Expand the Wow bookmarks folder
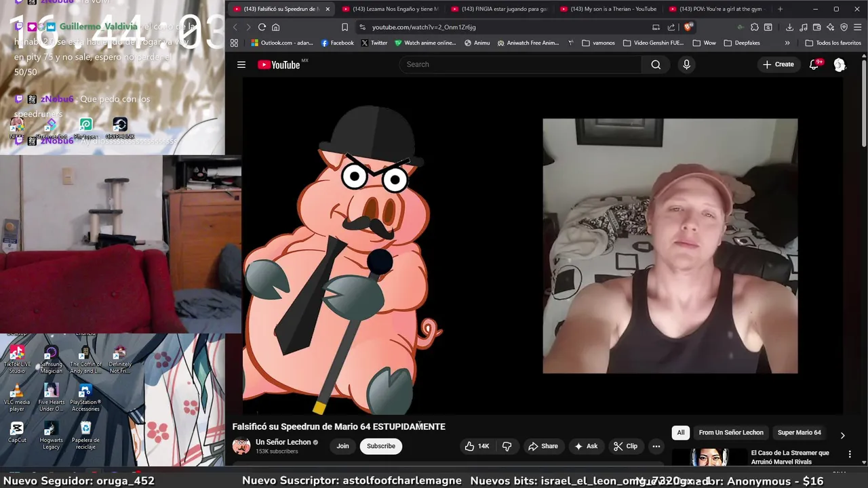Screen dimensions: 868x488 point(705,43)
